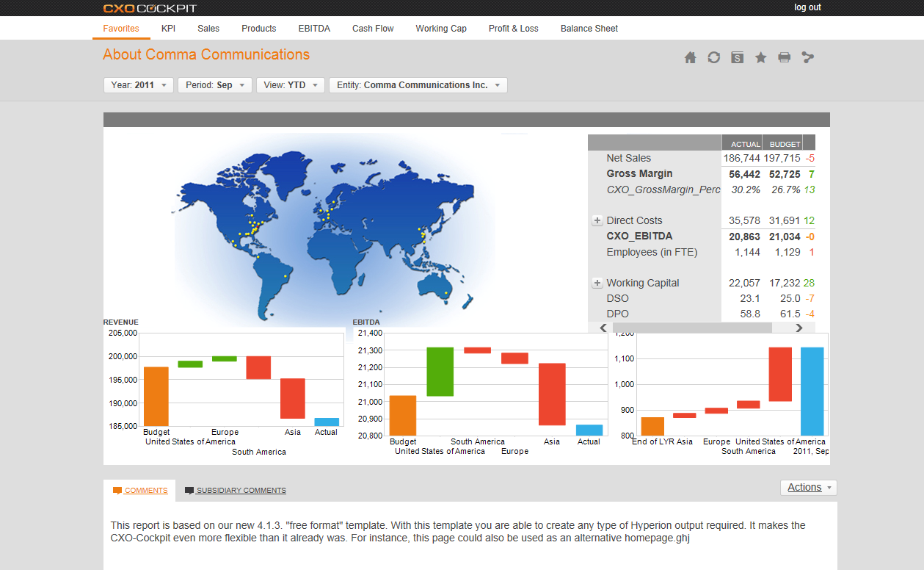Click the world map image

pos(334,231)
